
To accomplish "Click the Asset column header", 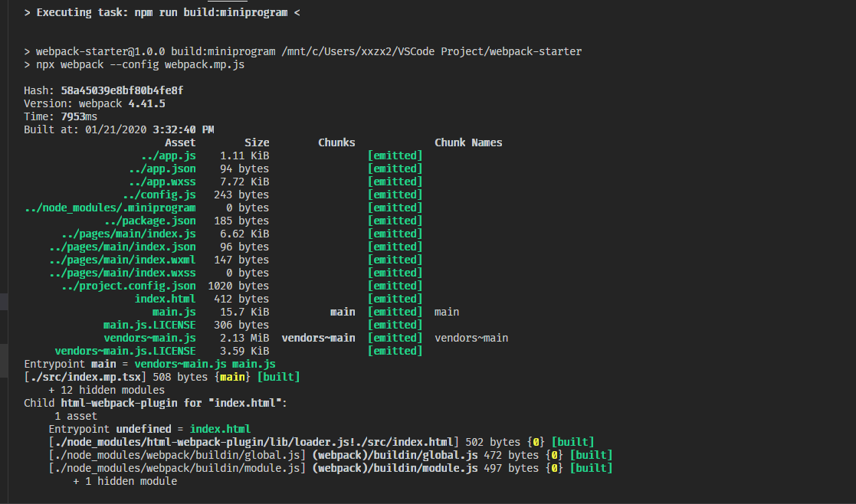I will (x=180, y=143).
